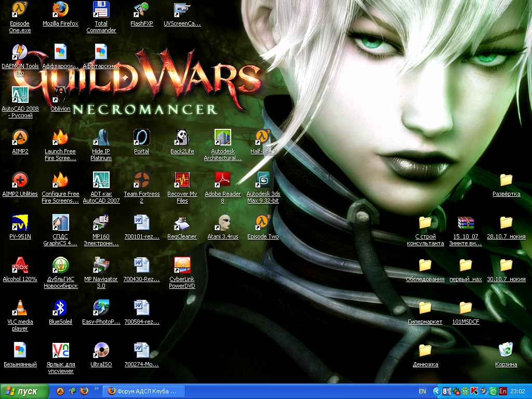Select the Alcohol 120% desktop icon

(x=20, y=265)
